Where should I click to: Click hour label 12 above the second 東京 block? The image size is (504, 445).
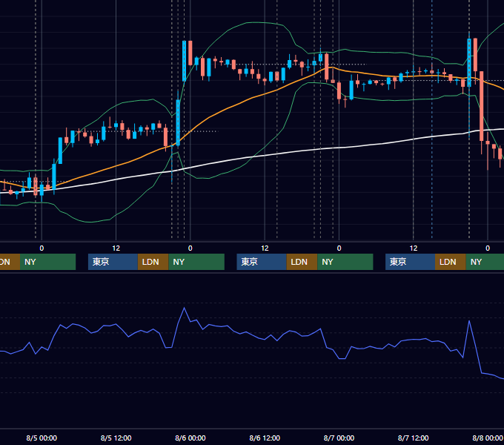tap(265, 248)
